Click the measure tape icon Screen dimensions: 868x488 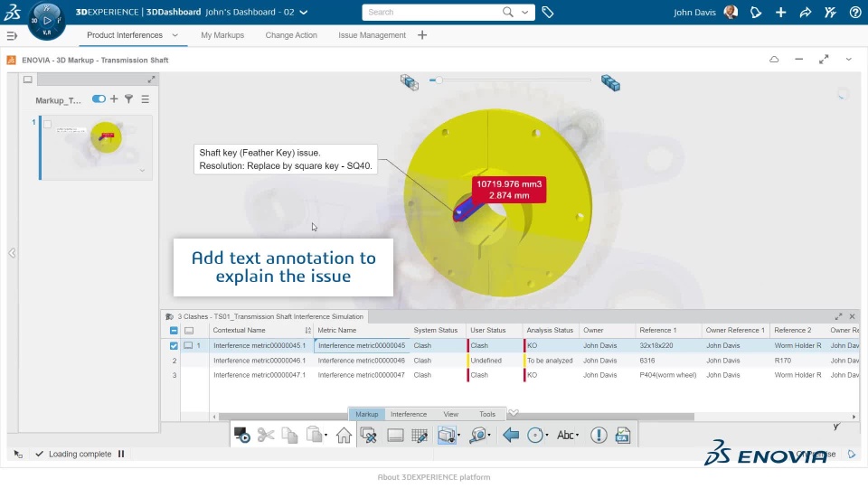pyautogui.click(x=477, y=436)
